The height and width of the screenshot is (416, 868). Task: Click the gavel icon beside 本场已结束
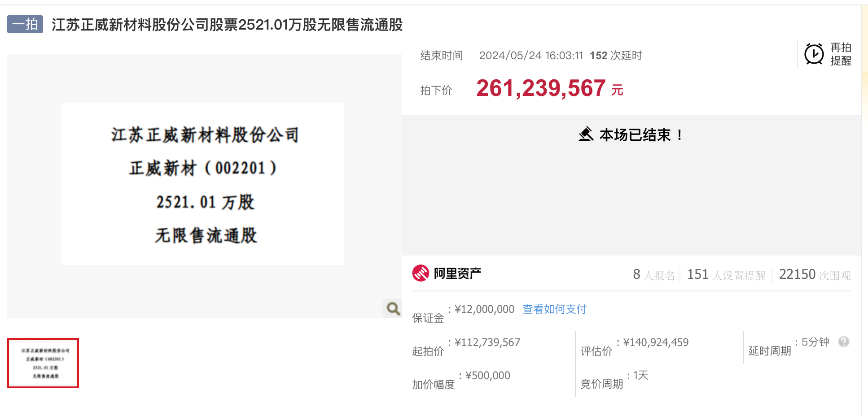[586, 134]
